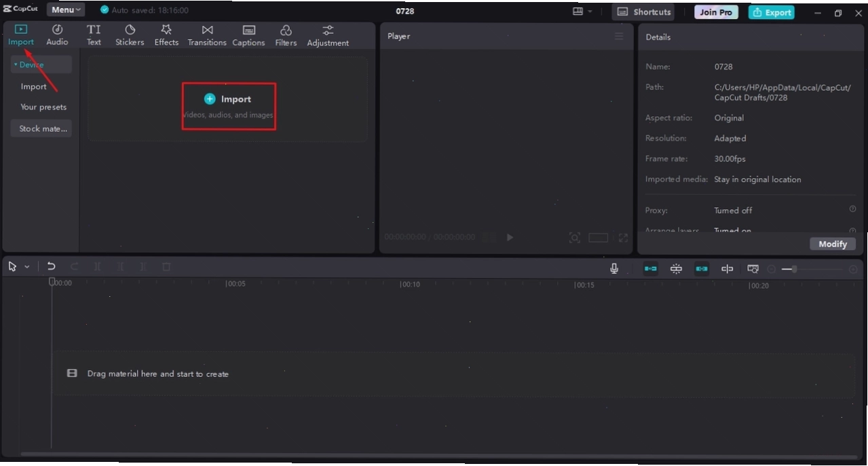Select the pointer selection tool
Viewport: 868px width, 466px height.
click(x=12, y=267)
